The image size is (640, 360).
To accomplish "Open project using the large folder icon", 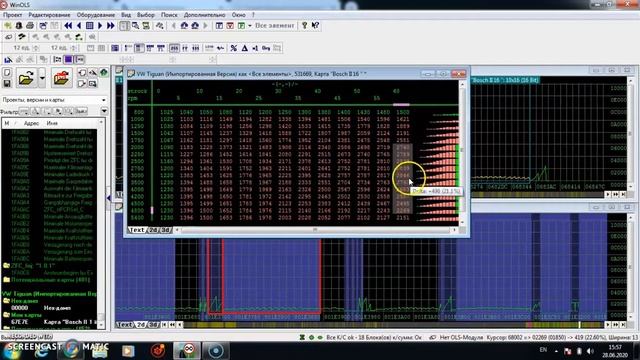I will (x=26, y=78).
